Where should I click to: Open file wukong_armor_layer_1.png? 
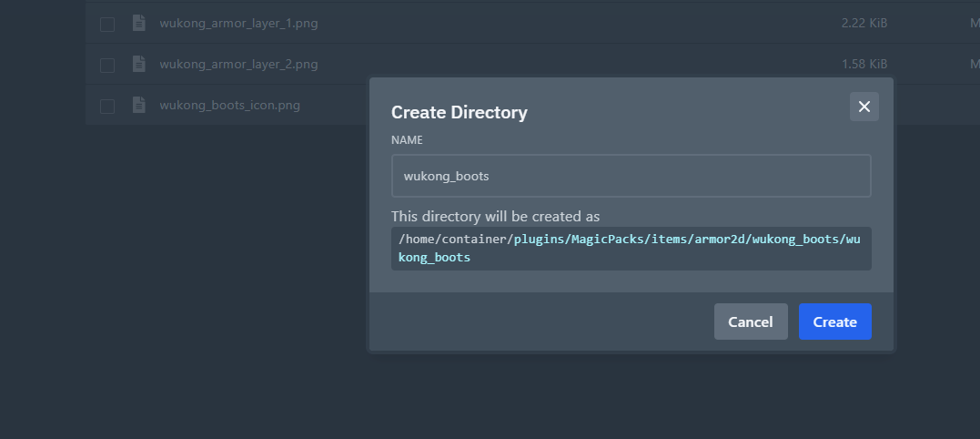(x=238, y=24)
